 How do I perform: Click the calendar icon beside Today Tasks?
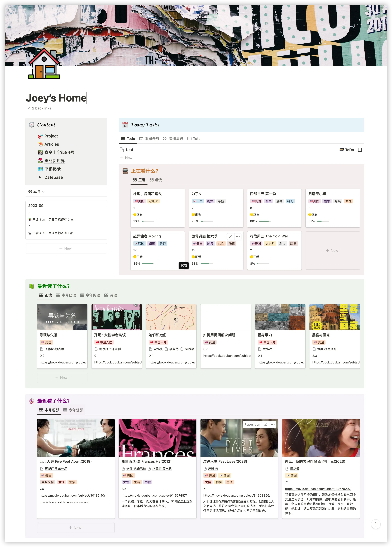click(125, 125)
